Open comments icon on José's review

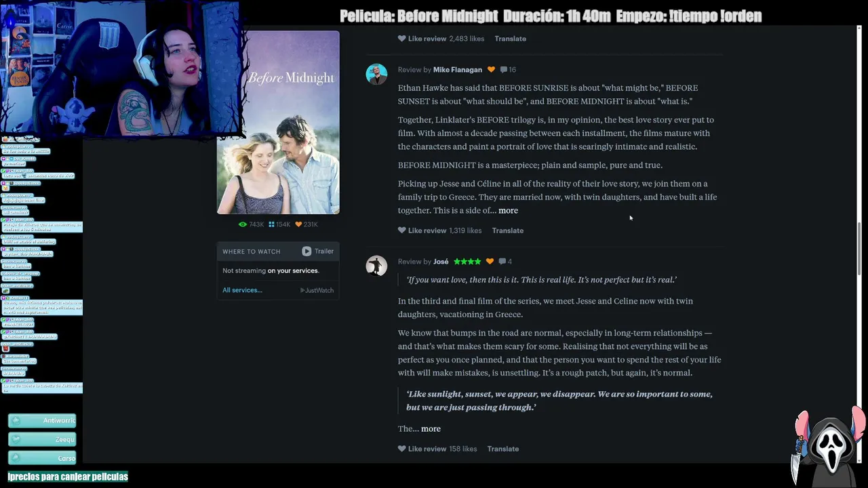point(502,262)
